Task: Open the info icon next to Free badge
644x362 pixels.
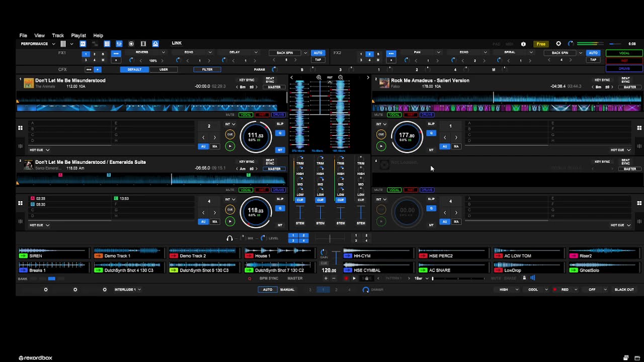Action: coord(523,44)
